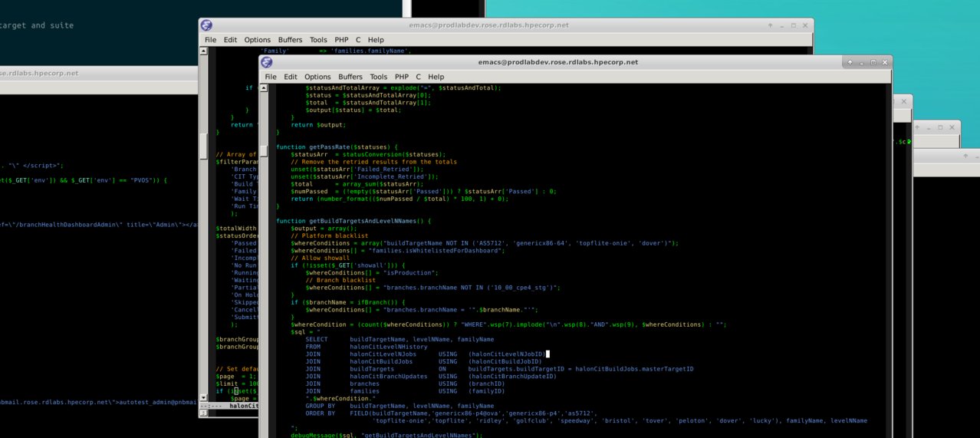Click 'target and suite' text in top-left terminal
This screenshot has width=980, height=438.
tap(38, 25)
